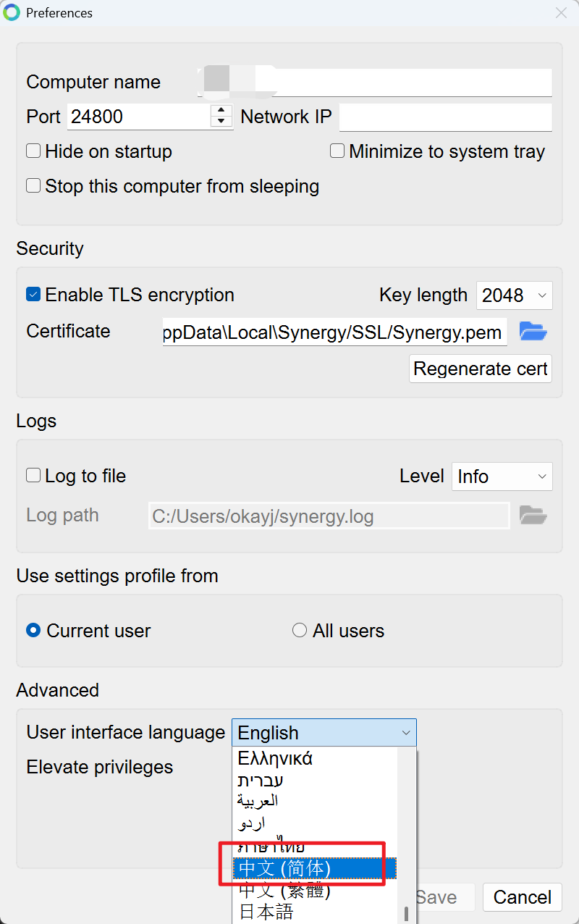Click the Log path text field

click(x=329, y=516)
